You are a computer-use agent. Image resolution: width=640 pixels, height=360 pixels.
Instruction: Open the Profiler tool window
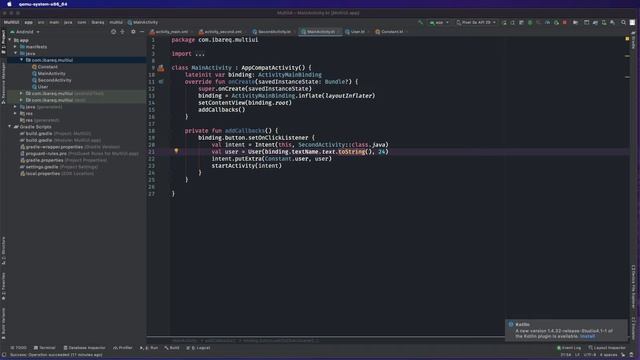coord(122,348)
